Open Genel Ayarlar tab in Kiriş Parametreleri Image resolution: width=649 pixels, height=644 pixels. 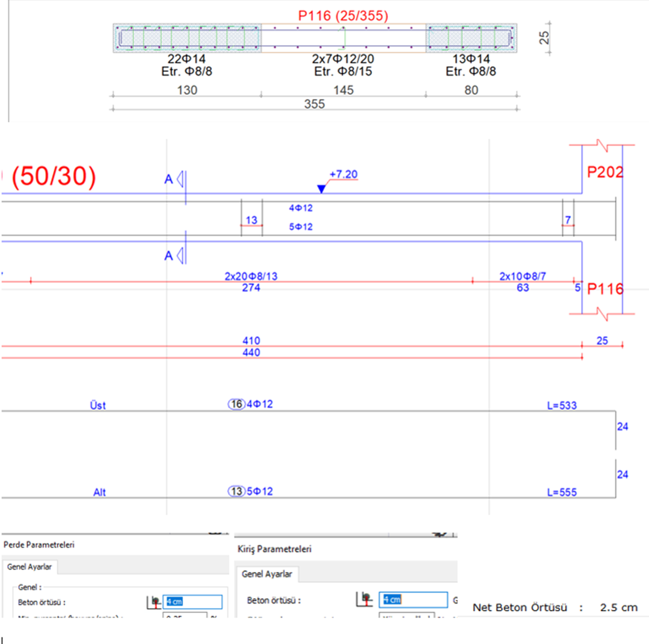[x=267, y=574]
